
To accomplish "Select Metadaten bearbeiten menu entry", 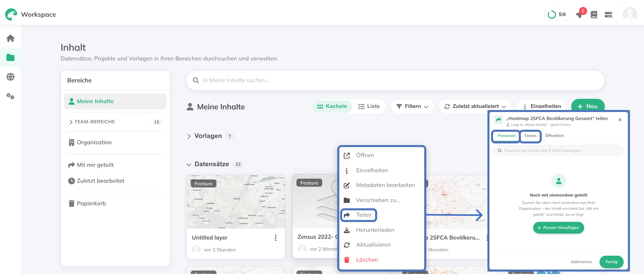I will 382,185.
